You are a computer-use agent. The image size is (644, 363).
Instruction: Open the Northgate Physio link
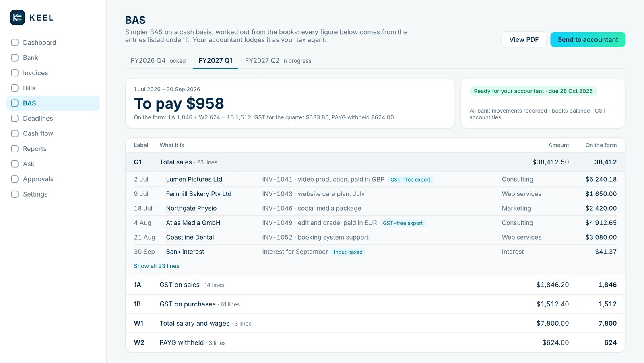191,208
